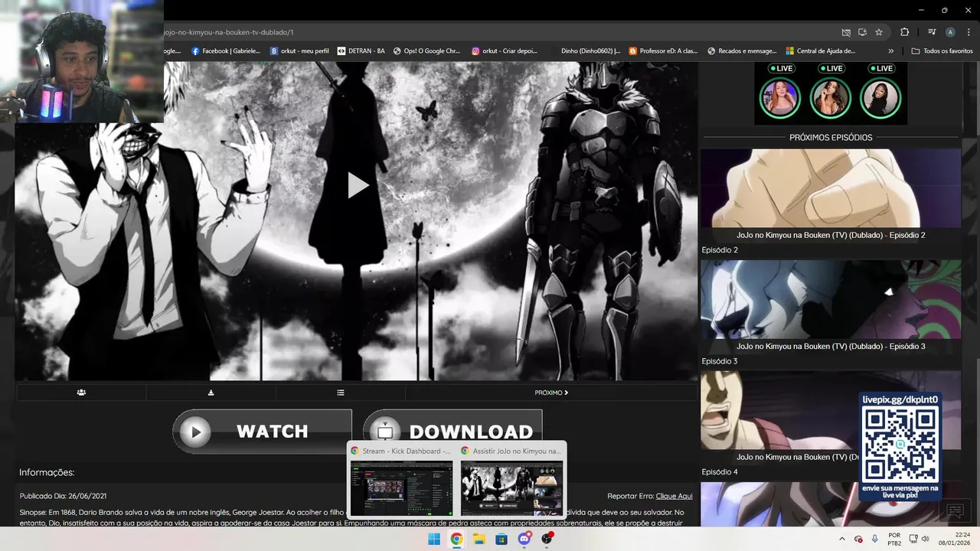Open the 'DETRAN - BA' bookmark
Screen dimensions: 980x551
(361, 51)
